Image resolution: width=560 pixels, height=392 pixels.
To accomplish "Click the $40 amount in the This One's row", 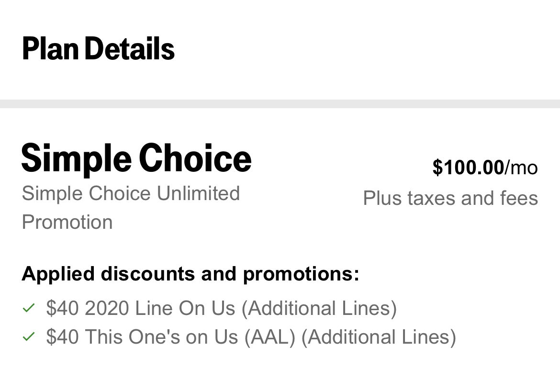I will 62,336.
